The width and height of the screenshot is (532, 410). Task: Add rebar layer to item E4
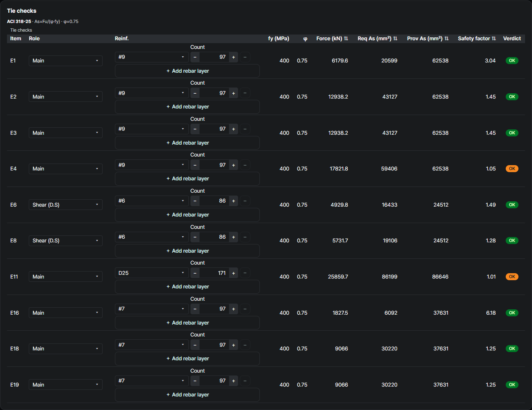point(187,179)
